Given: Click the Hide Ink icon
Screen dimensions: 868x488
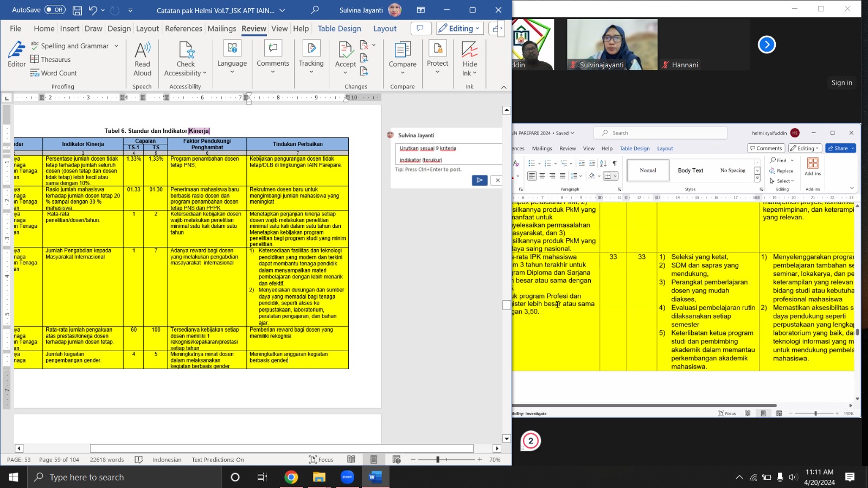Looking at the screenshot, I should [x=469, y=50].
